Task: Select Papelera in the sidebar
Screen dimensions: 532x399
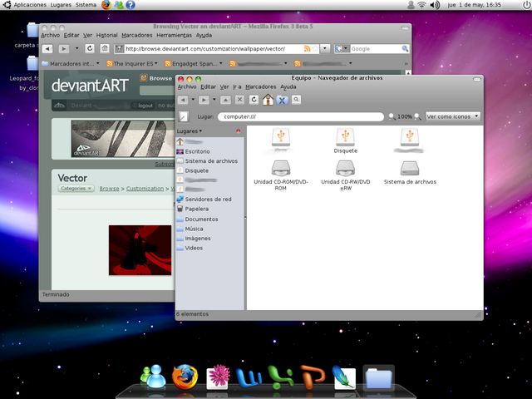Action: pos(196,209)
